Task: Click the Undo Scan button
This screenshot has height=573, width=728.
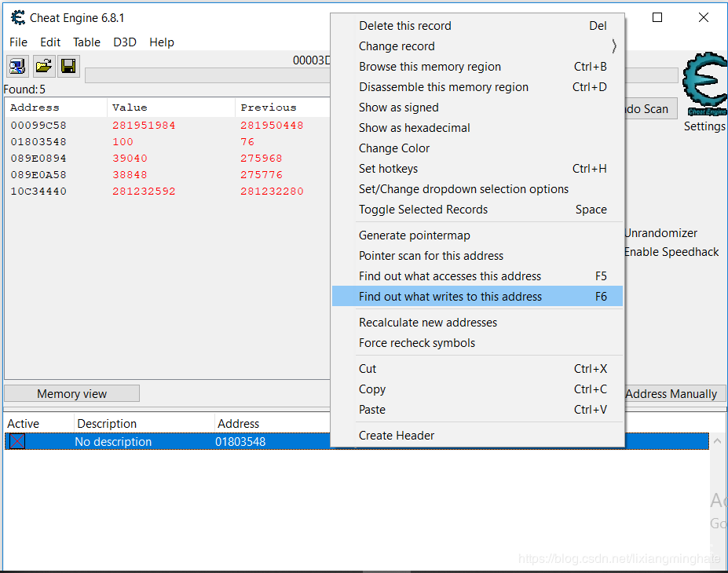Action: (x=650, y=109)
